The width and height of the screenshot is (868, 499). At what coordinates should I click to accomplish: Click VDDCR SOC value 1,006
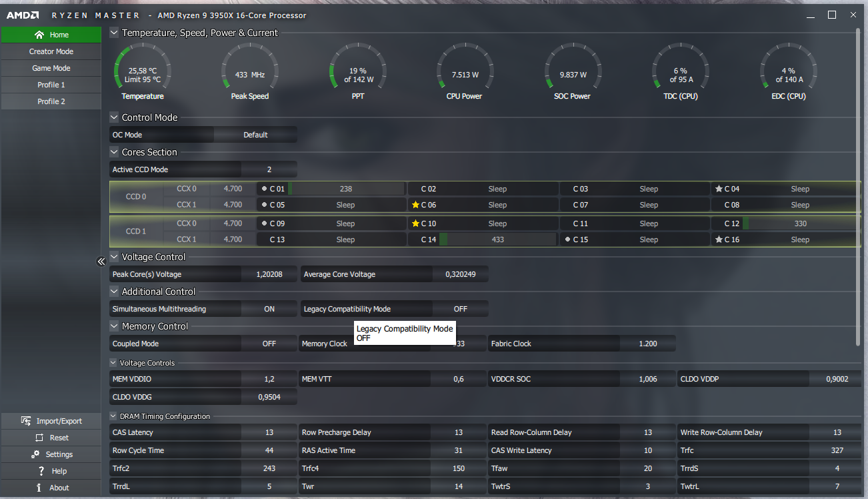pyautogui.click(x=647, y=379)
